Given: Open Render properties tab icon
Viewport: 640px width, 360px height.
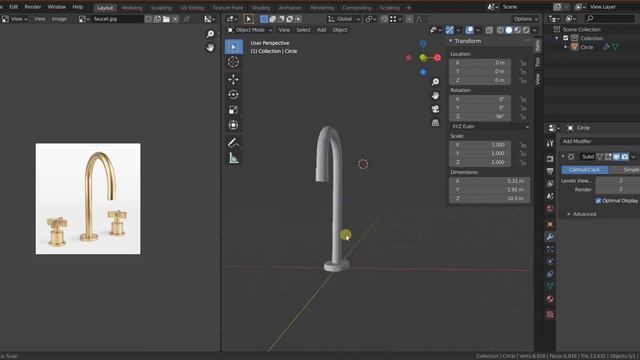Looking at the screenshot, I should [550, 158].
